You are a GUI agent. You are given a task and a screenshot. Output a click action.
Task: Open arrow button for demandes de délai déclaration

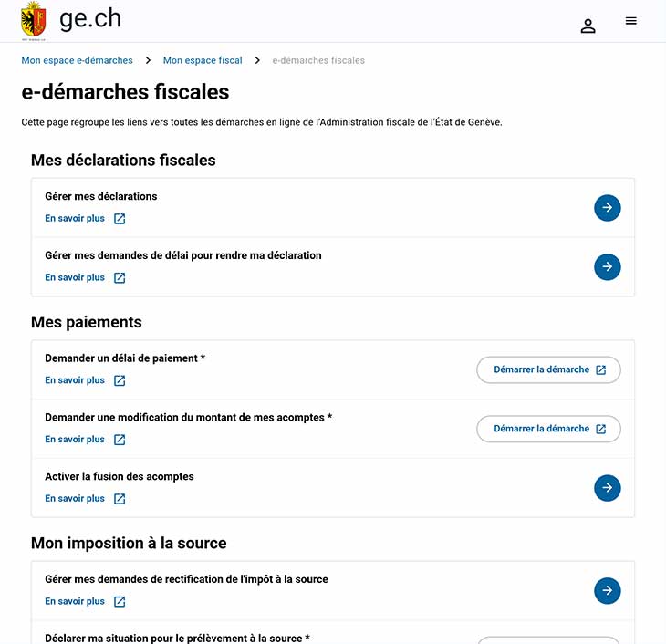coord(607,266)
